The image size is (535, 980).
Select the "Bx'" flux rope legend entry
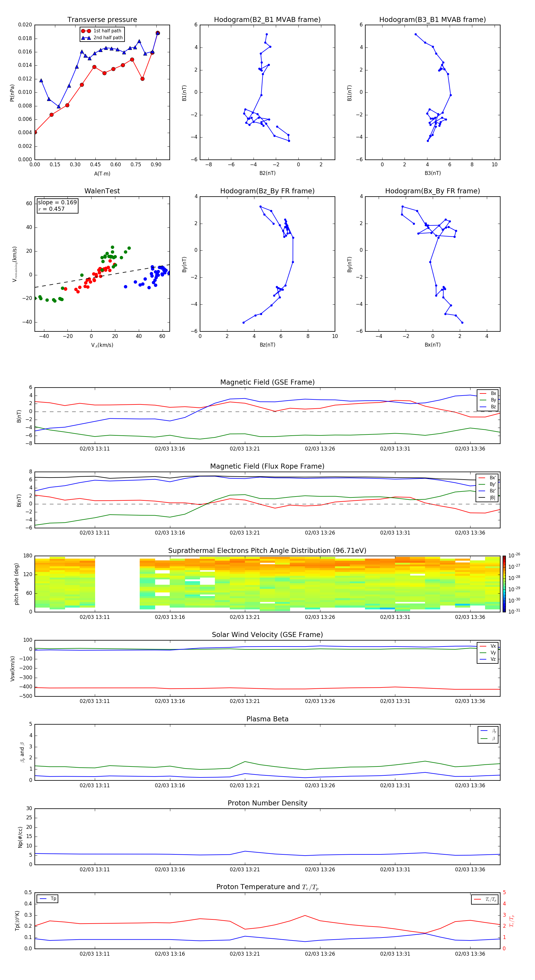tap(487, 478)
